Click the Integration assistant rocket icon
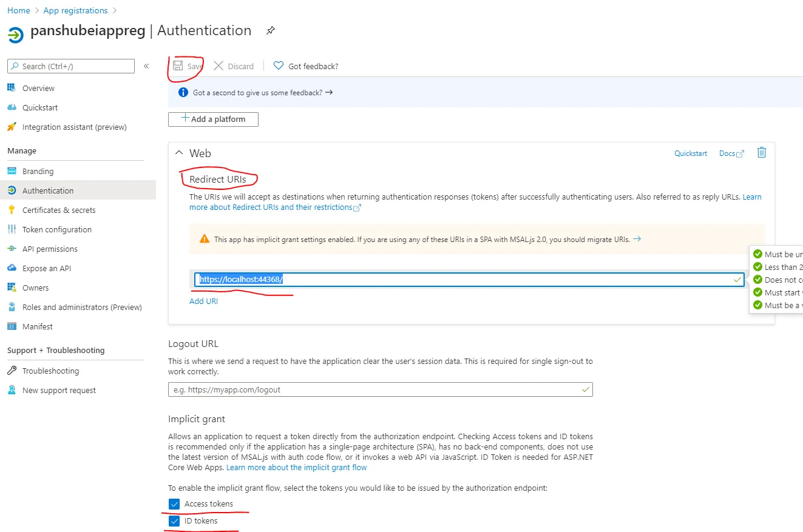803x532 pixels. pyautogui.click(x=12, y=127)
